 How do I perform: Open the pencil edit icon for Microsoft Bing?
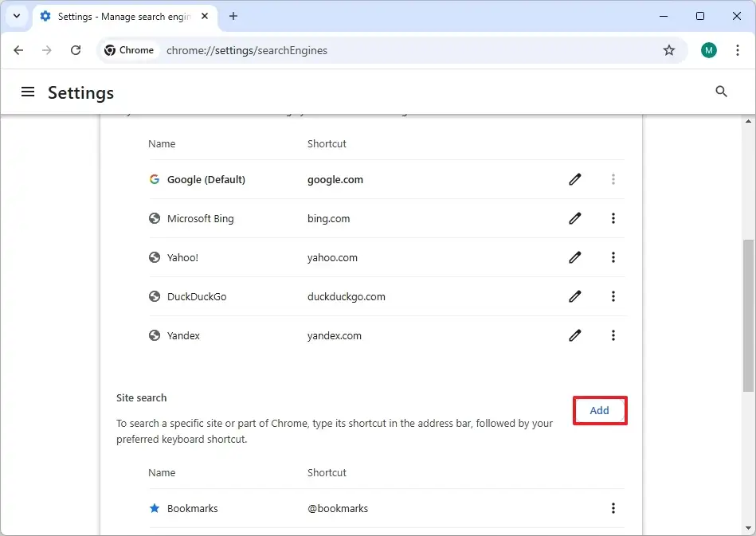[575, 218]
